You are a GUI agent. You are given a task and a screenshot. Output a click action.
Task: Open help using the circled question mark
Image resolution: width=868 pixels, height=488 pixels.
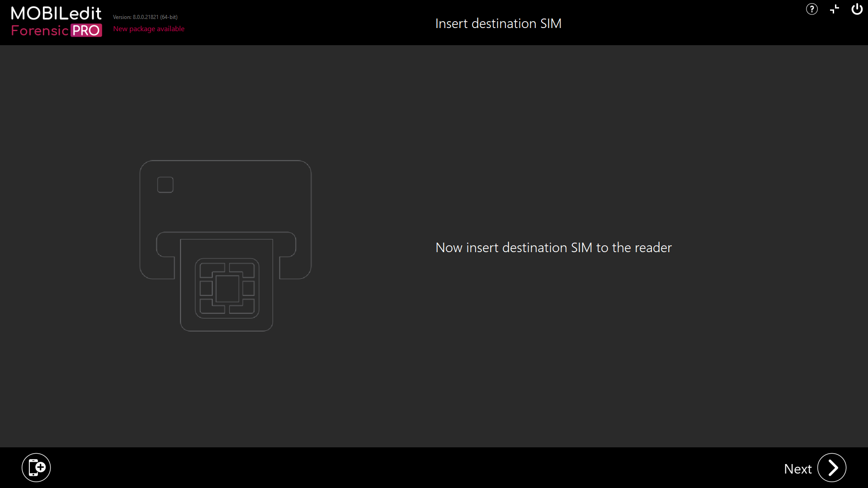(812, 9)
